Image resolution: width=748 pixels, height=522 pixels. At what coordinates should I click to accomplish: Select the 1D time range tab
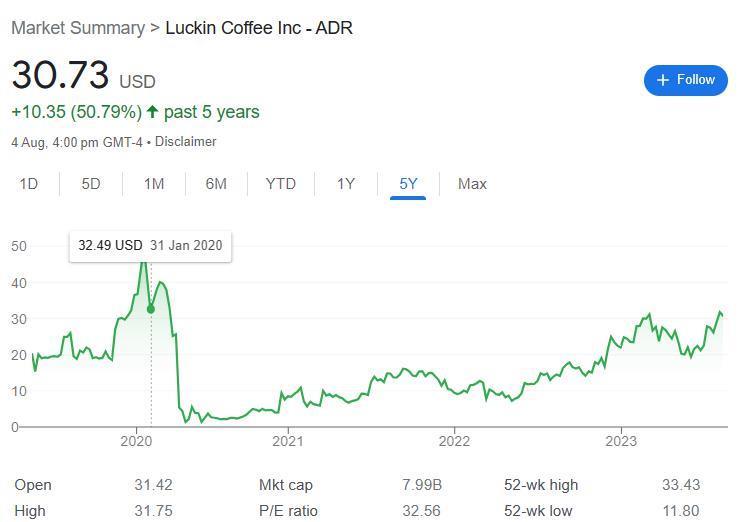pyautogui.click(x=28, y=183)
